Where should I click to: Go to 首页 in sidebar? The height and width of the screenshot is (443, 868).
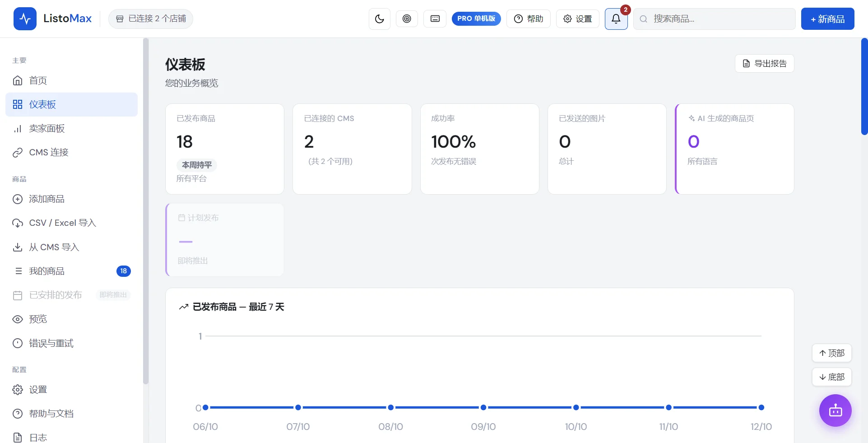71,81
